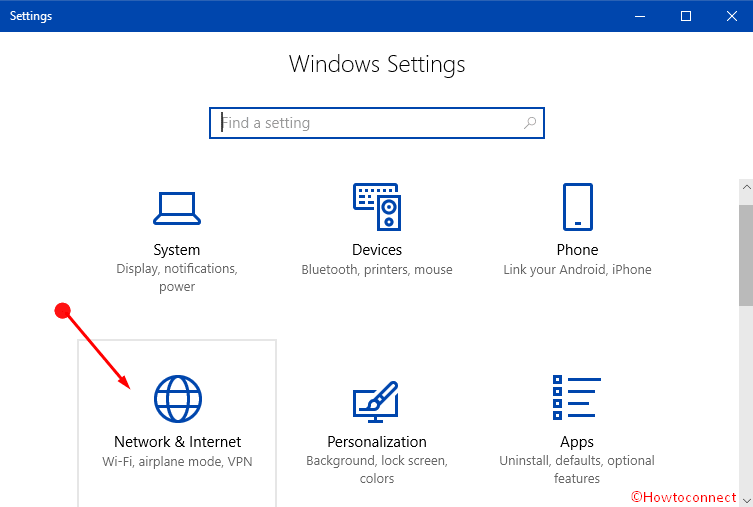Open the Personalization paintbrush icon
This screenshot has height=507, width=753.
point(376,402)
